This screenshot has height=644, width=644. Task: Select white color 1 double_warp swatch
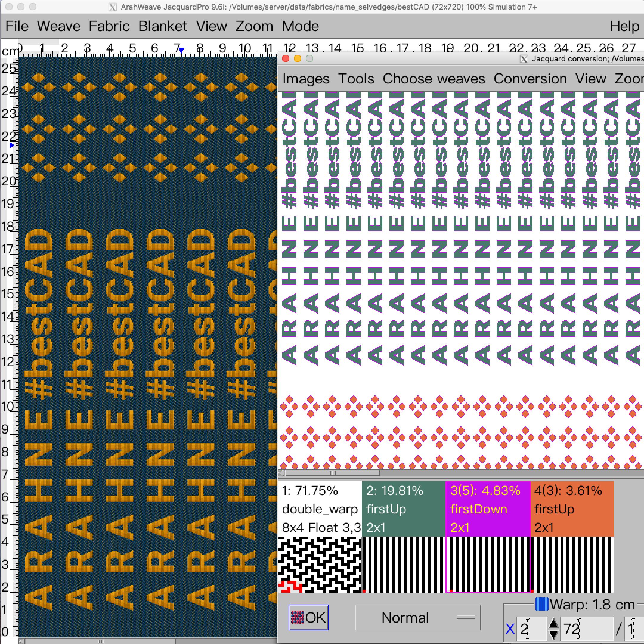pos(320,509)
